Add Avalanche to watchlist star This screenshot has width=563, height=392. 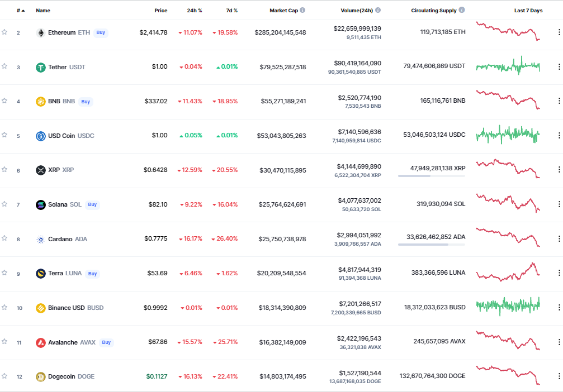pos(4,341)
